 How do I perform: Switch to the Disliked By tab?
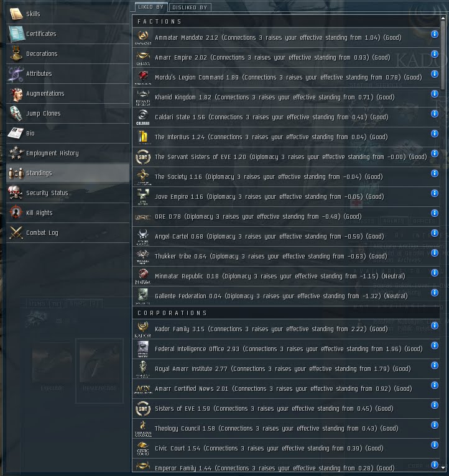pyautogui.click(x=190, y=7)
